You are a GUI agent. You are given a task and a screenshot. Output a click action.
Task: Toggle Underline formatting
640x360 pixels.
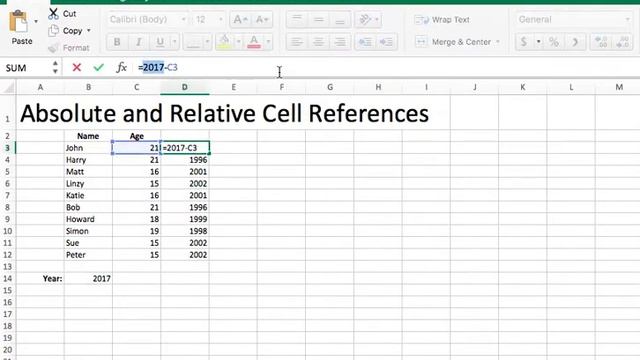pos(160,42)
